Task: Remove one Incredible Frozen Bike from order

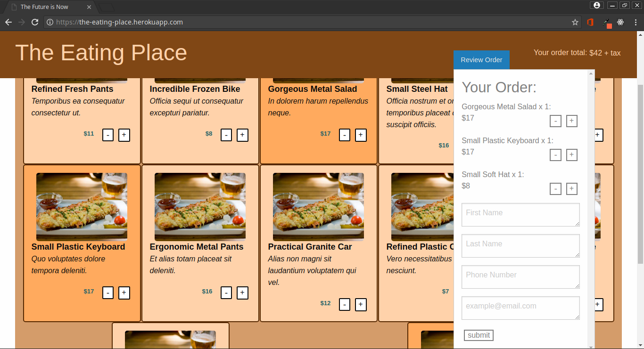Action: (x=226, y=135)
